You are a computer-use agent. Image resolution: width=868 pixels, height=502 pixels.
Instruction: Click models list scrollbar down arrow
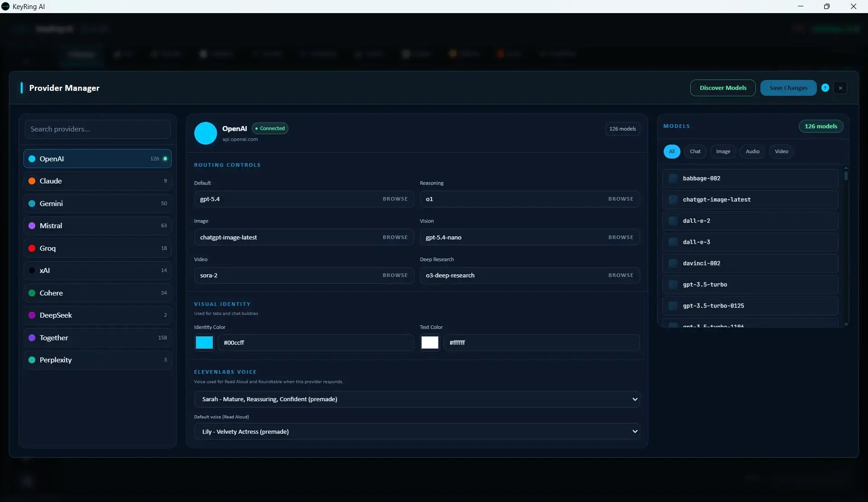(846, 324)
